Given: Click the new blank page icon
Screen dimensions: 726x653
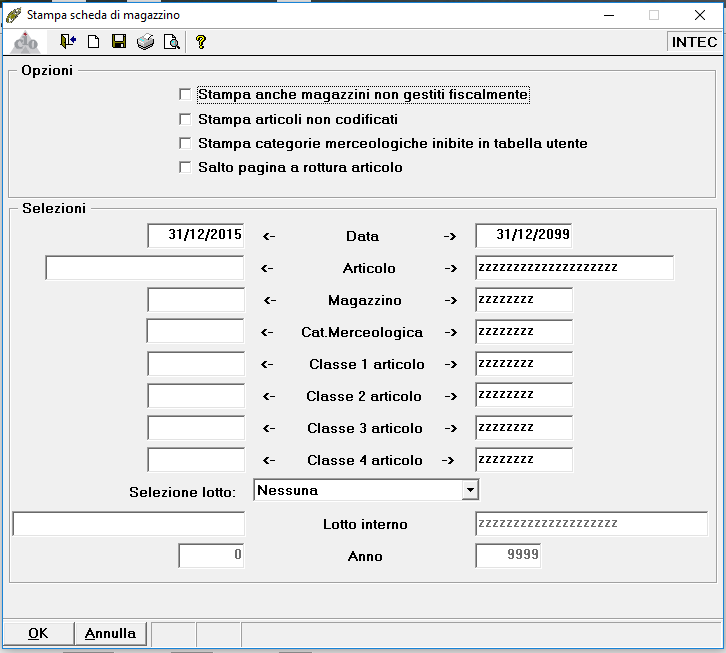Looking at the screenshot, I should click(94, 42).
